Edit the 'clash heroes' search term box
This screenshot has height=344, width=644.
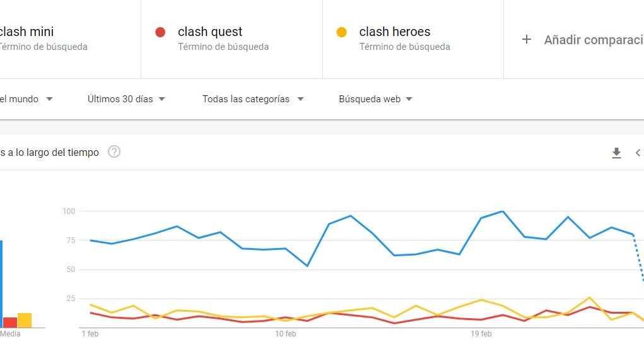click(413, 39)
